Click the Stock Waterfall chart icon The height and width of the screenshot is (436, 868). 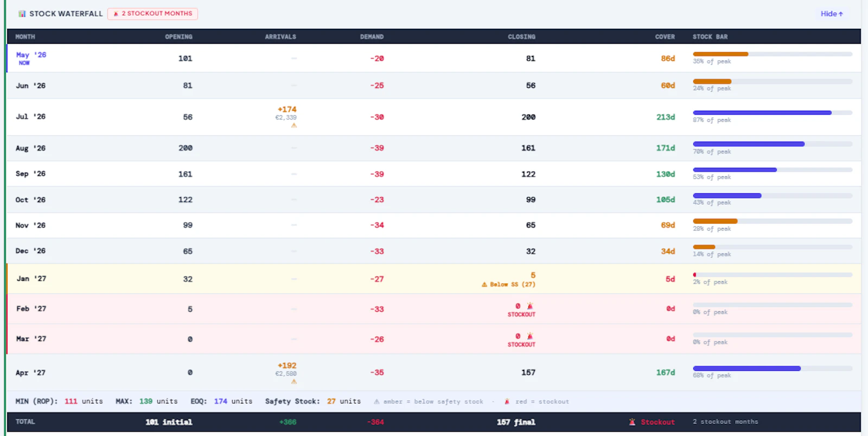pyautogui.click(x=22, y=14)
